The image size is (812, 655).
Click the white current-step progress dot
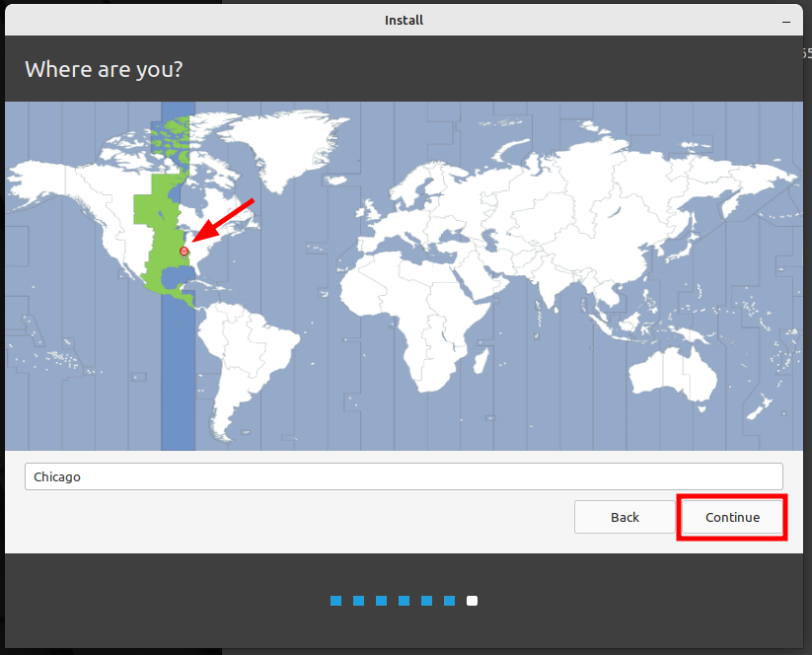click(472, 601)
